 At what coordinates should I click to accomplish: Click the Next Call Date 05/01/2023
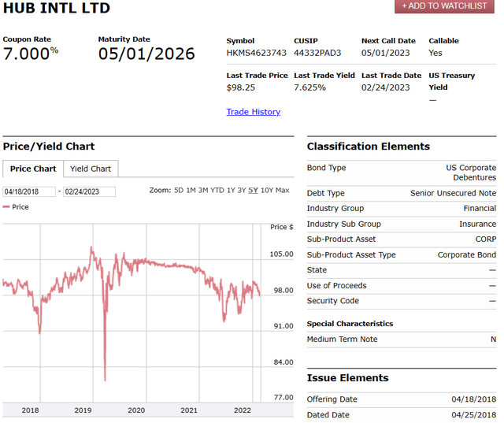click(x=385, y=53)
